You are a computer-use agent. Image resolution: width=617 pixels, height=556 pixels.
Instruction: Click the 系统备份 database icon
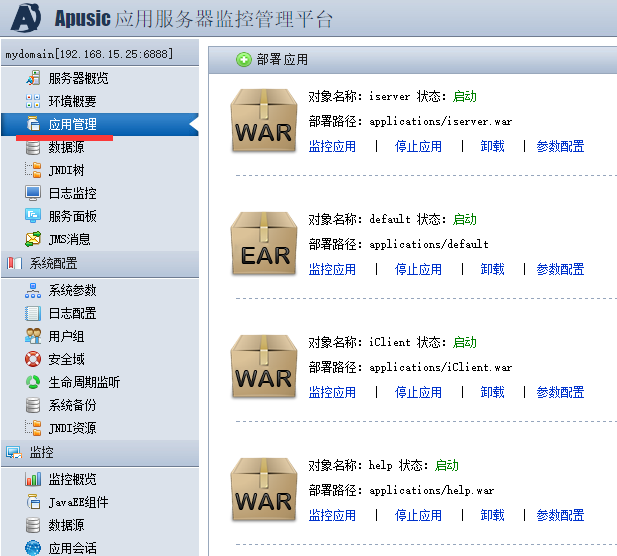[x=33, y=405]
